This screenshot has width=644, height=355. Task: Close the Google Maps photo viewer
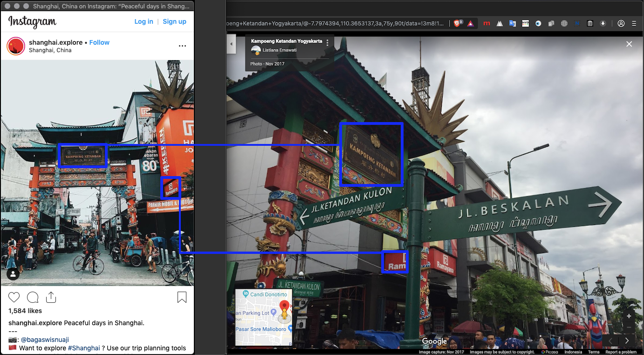coord(629,44)
